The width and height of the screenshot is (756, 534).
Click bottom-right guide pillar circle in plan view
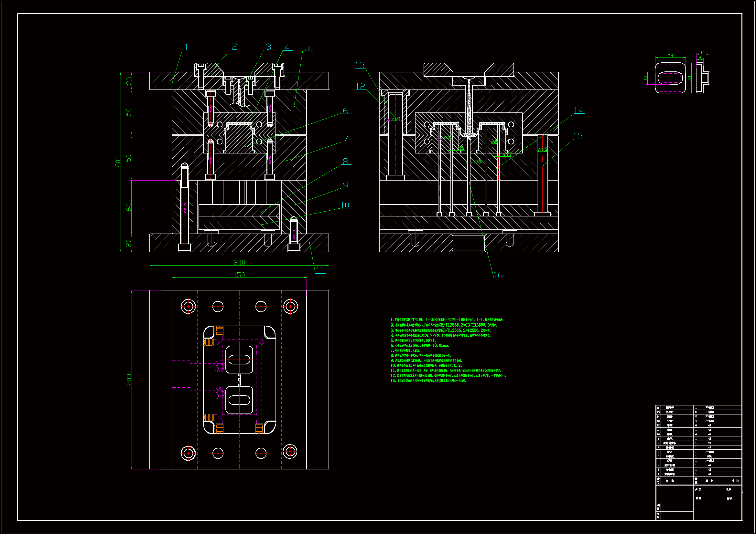click(x=290, y=451)
